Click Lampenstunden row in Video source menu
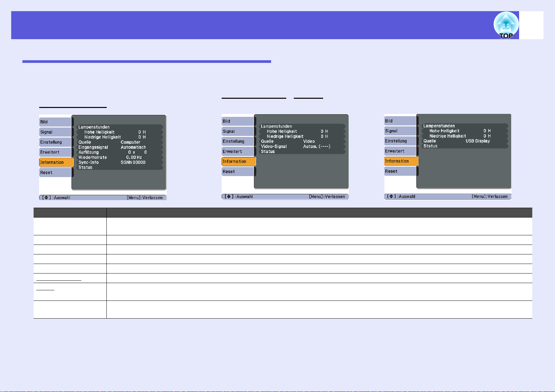555x392 pixels. [x=302, y=126]
